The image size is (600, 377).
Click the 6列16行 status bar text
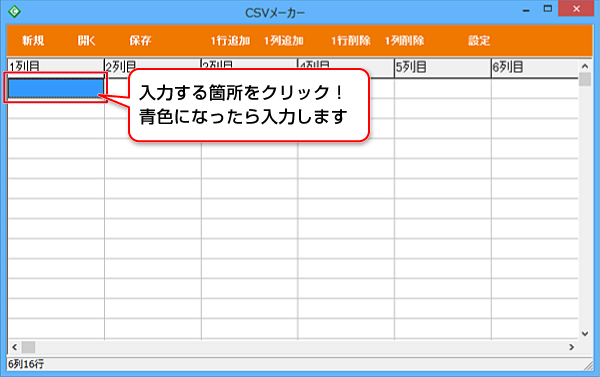(x=26, y=364)
